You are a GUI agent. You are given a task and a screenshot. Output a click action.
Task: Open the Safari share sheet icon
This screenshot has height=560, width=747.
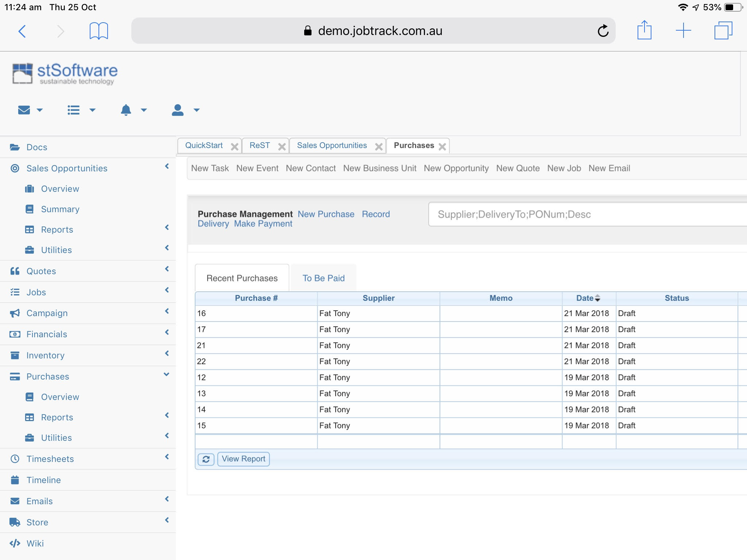(x=644, y=30)
